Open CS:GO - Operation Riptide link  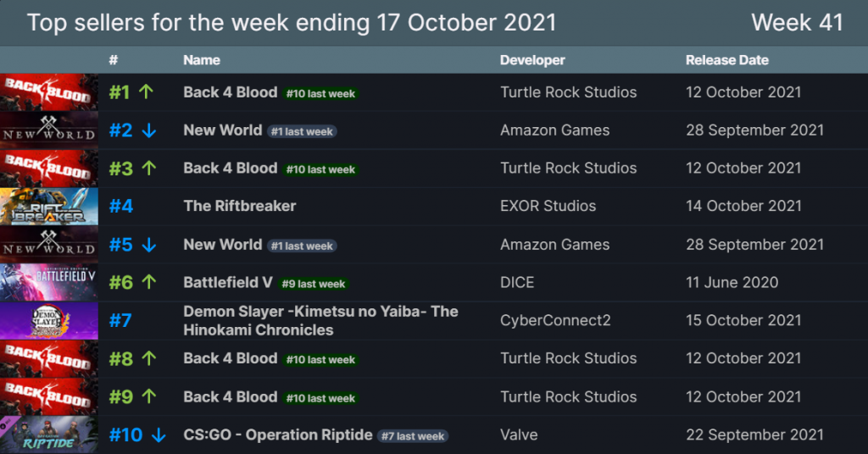[x=278, y=435]
